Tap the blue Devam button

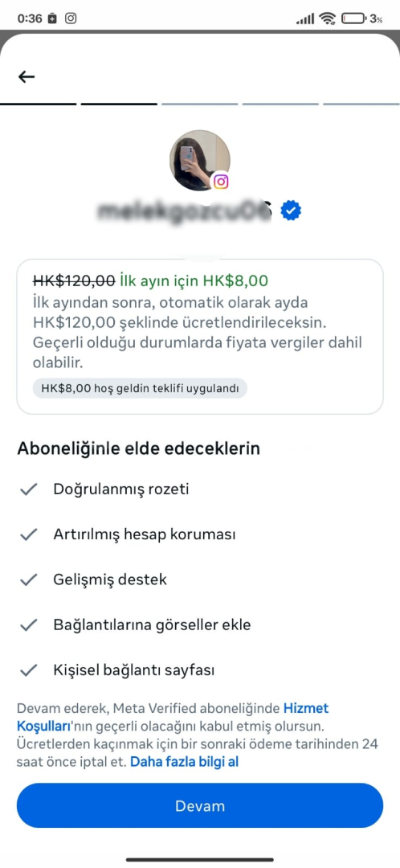click(200, 805)
